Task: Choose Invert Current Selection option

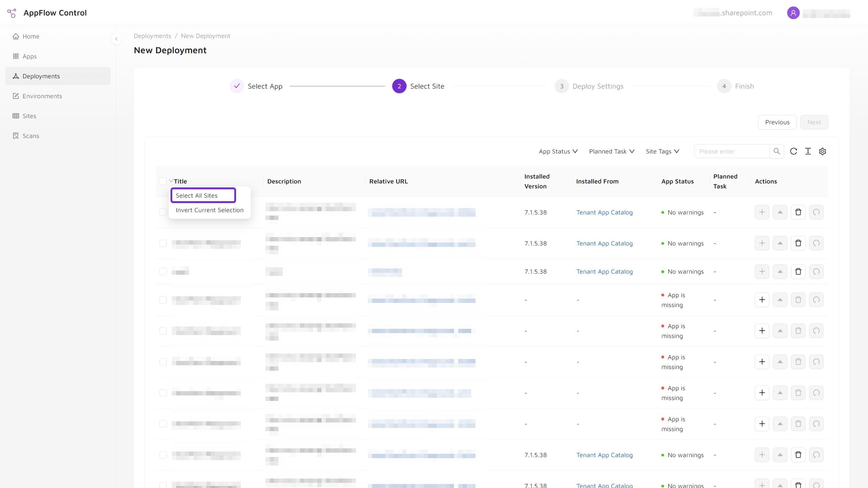Action: (209, 210)
